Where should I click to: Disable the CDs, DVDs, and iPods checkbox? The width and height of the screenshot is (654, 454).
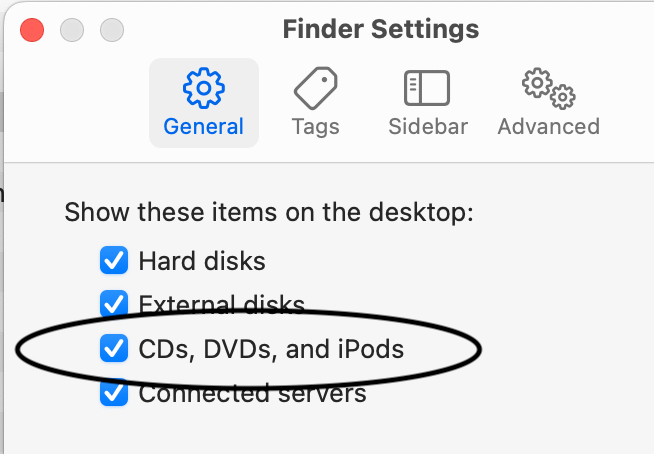114,349
